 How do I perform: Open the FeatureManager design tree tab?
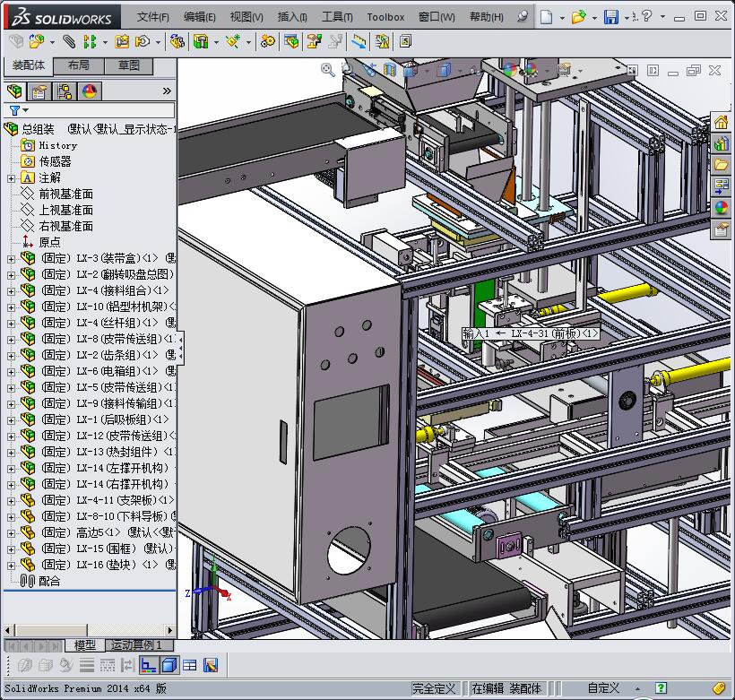pyautogui.click(x=13, y=91)
